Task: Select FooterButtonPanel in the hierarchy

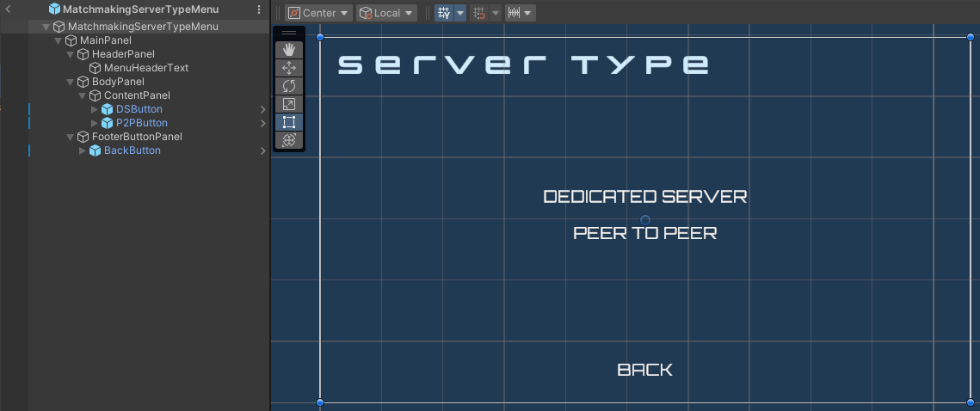Action: (137, 137)
